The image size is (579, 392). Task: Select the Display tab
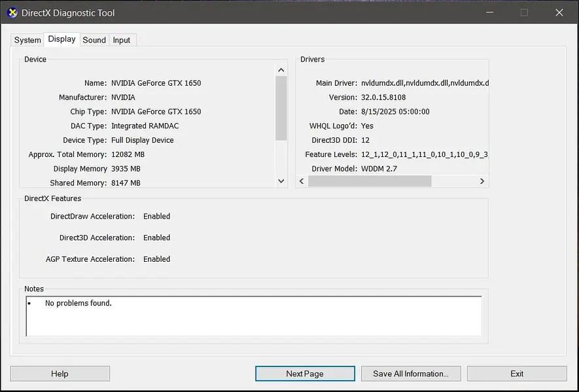pyautogui.click(x=61, y=39)
